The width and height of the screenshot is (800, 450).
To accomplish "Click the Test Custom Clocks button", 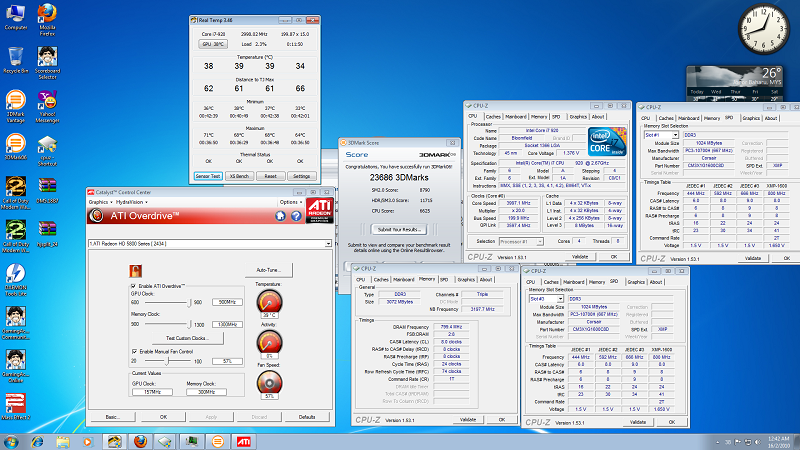I will [x=186, y=338].
